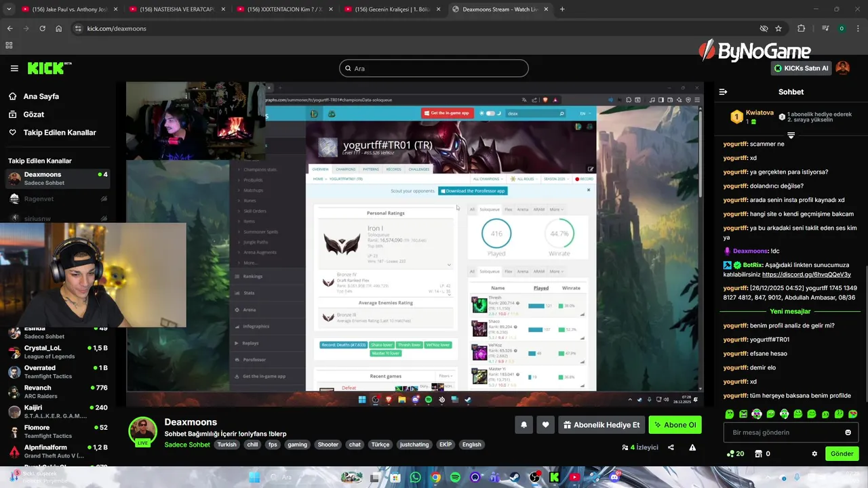Switch to NASTEISHA VE ERA7CAP tab
868x488 pixels.
pyautogui.click(x=176, y=9)
